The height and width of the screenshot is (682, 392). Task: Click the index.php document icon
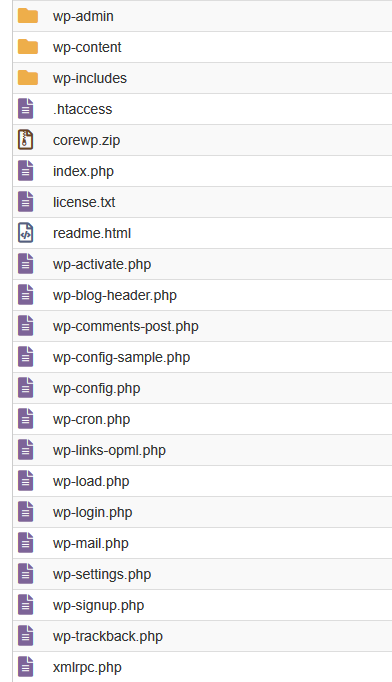coord(26,171)
